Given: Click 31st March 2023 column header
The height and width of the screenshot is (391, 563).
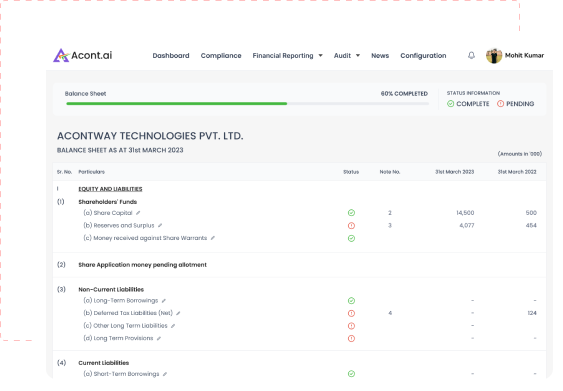Looking at the screenshot, I should 455,172.
